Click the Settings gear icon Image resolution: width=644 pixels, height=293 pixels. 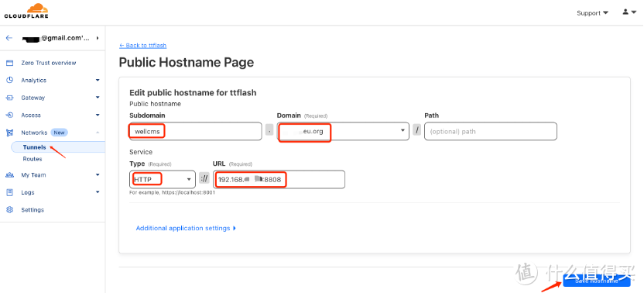coord(10,210)
